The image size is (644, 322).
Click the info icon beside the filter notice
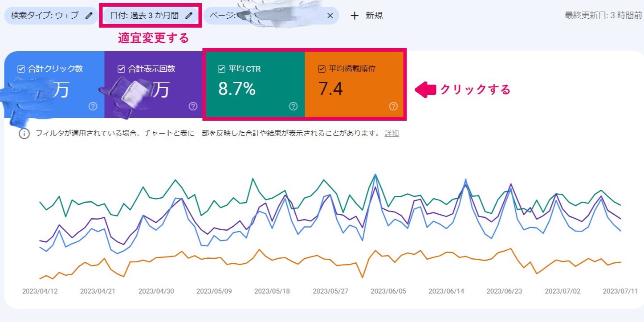pos(24,134)
